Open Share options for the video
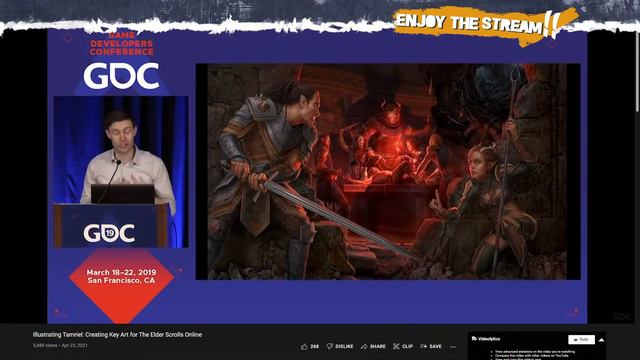The height and width of the screenshot is (360, 640). coord(373,346)
